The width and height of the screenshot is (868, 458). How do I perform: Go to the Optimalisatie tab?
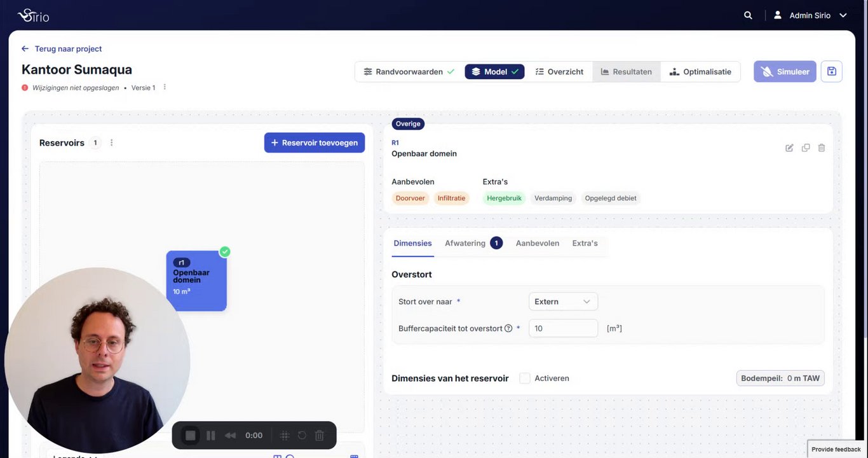[700, 72]
